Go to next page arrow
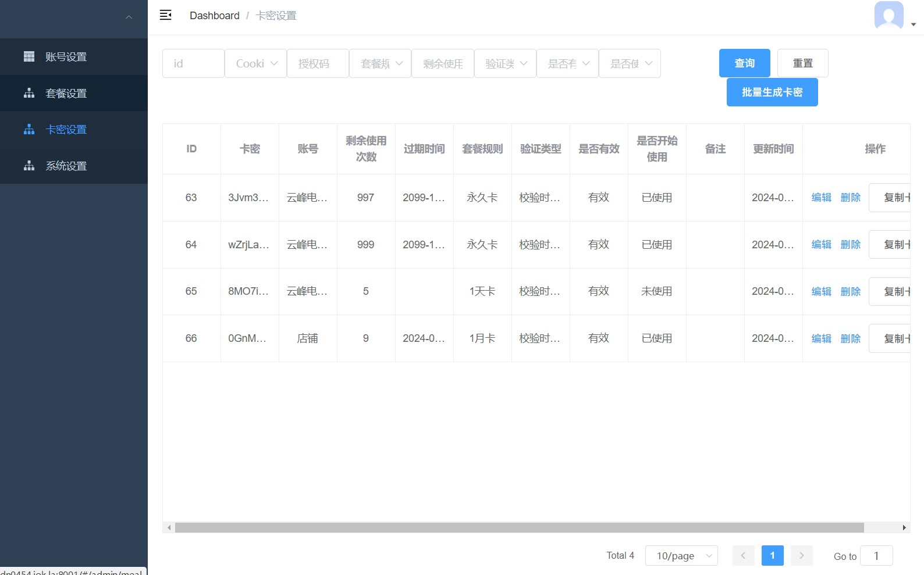This screenshot has width=924, height=575. (x=801, y=556)
